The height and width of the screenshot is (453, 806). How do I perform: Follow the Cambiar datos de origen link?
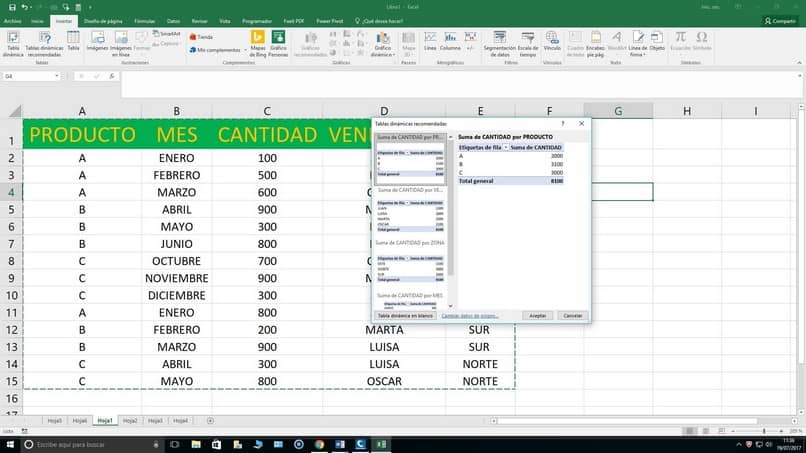click(x=469, y=316)
